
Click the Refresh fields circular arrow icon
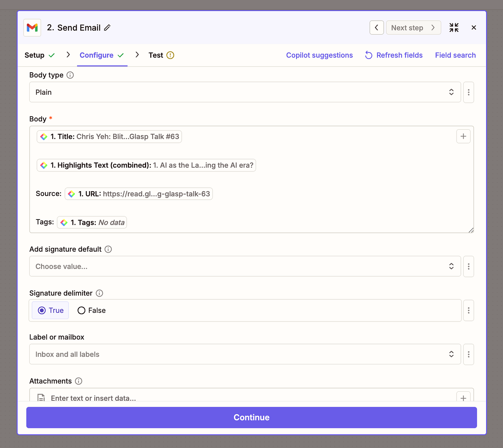pos(369,55)
